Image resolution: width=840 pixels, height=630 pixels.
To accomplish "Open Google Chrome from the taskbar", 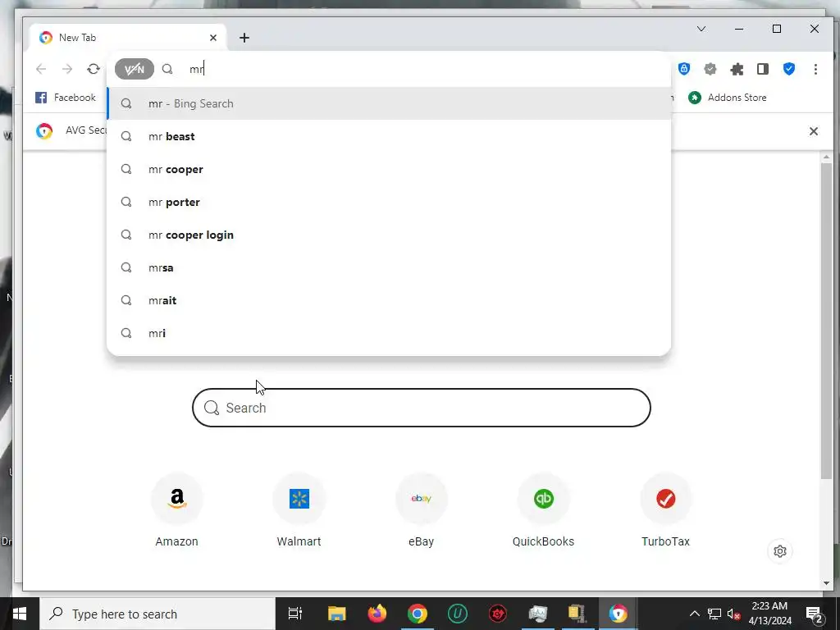I will pos(418,614).
